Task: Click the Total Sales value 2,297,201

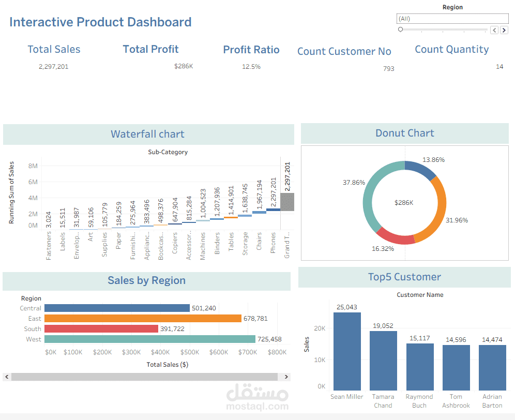Action: (x=54, y=66)
